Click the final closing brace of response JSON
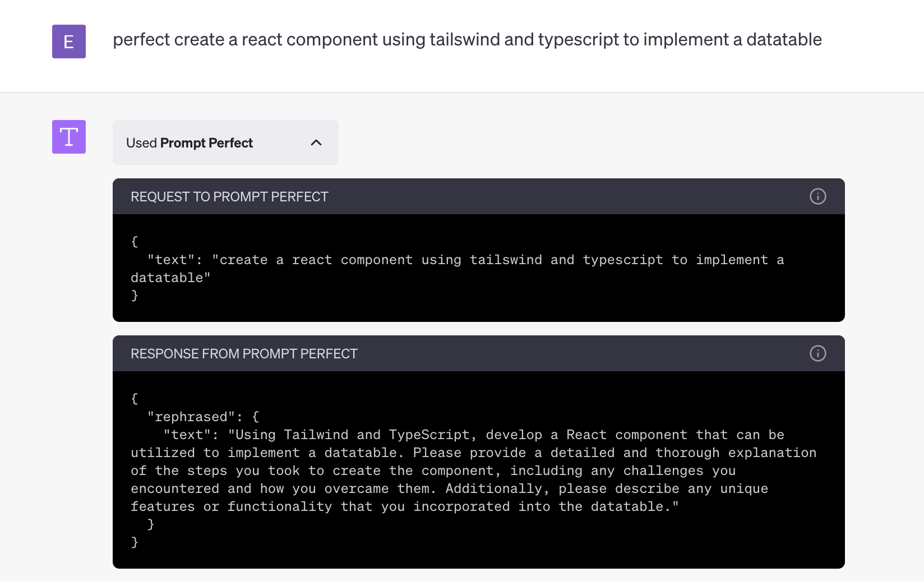 (135, 542)
